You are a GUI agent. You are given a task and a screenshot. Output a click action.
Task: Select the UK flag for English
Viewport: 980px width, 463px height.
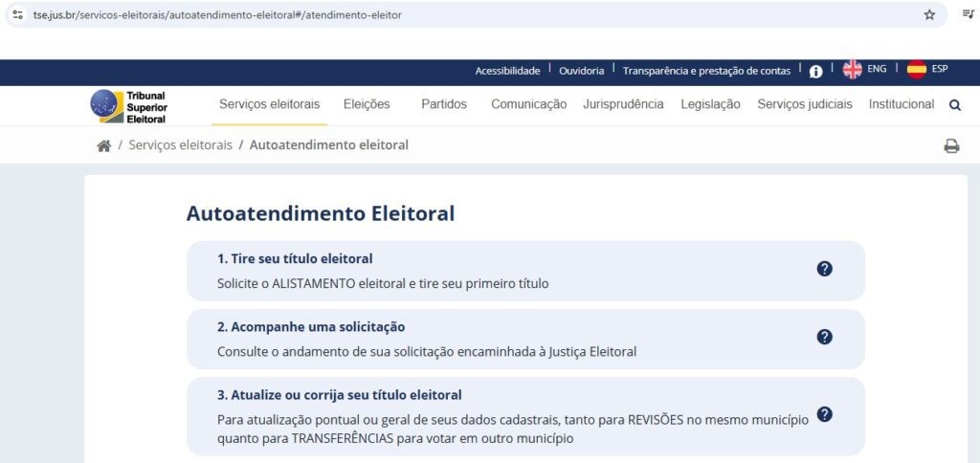pos(852,70)
